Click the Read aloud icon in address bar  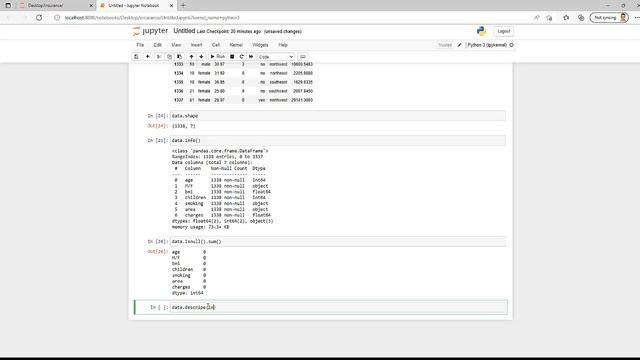(x=536, y=18)
